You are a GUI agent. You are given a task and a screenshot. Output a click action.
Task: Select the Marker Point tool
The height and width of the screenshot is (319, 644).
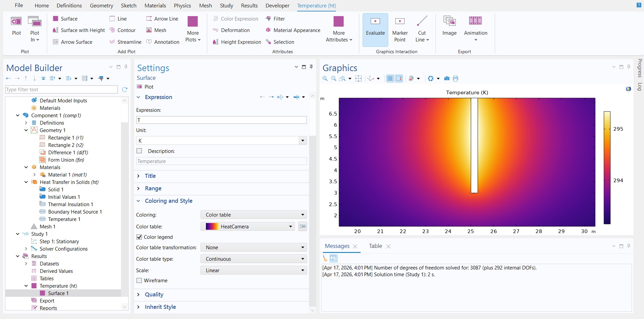coord(400,22)
